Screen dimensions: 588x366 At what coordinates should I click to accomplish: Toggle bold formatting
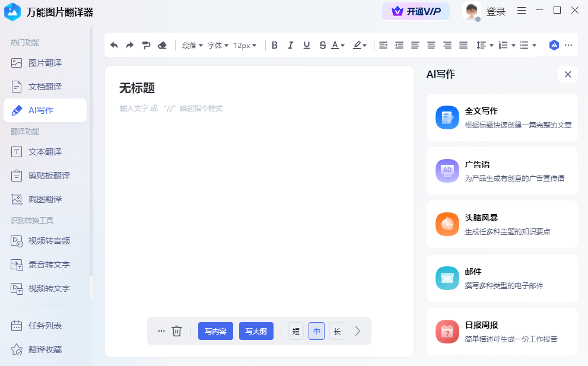275,44
